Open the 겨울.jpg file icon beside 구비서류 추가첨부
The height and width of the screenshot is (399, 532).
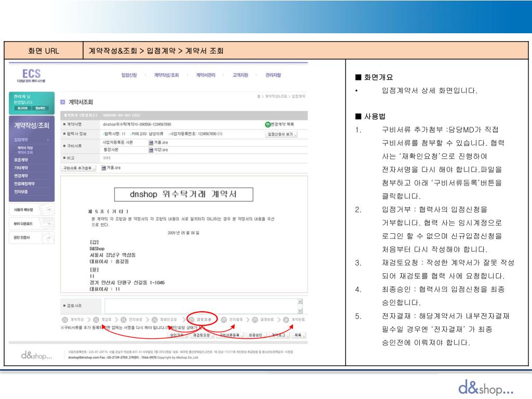[103, 168]
